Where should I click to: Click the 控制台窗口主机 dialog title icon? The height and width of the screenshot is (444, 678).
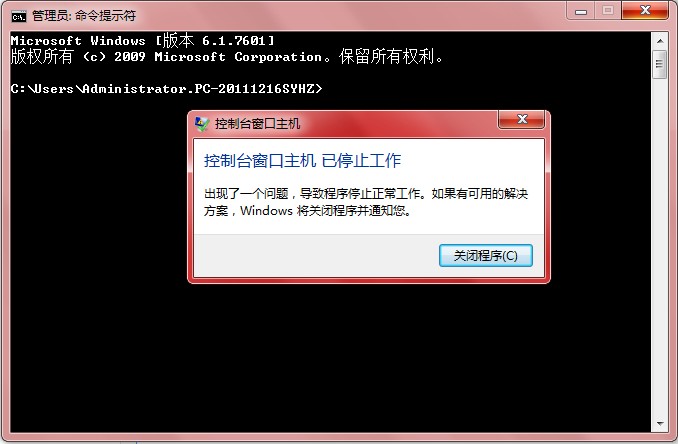coord(202,124)
